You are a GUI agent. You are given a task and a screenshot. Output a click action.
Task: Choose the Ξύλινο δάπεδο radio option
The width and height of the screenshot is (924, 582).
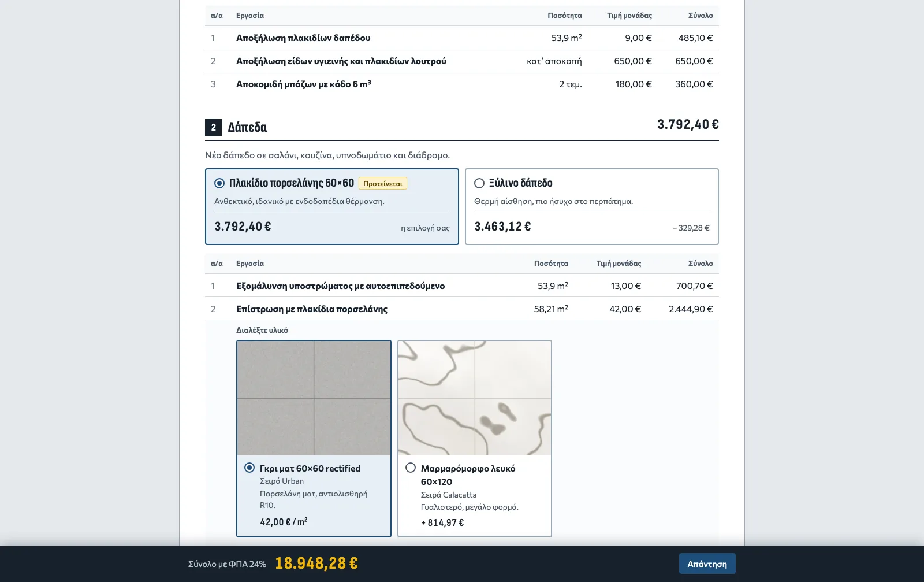click(479, 183)
